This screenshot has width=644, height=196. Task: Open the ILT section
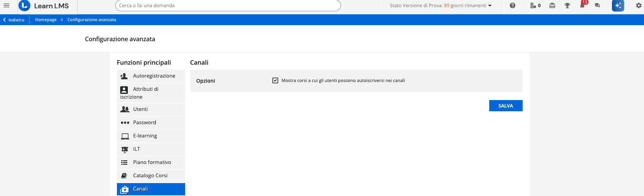(151, 149)
